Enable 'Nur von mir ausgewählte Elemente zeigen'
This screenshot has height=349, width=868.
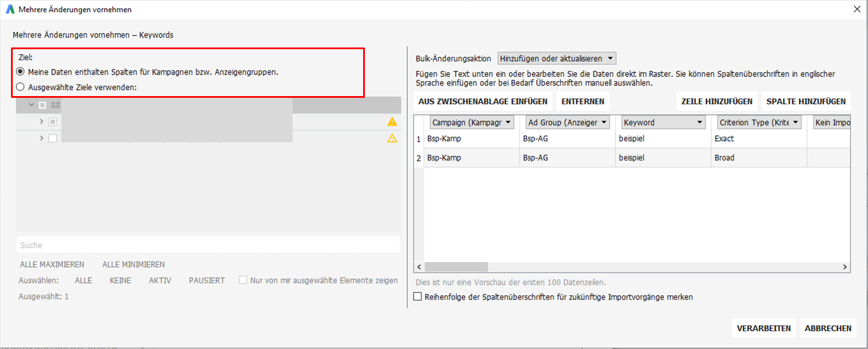[243, 280]
